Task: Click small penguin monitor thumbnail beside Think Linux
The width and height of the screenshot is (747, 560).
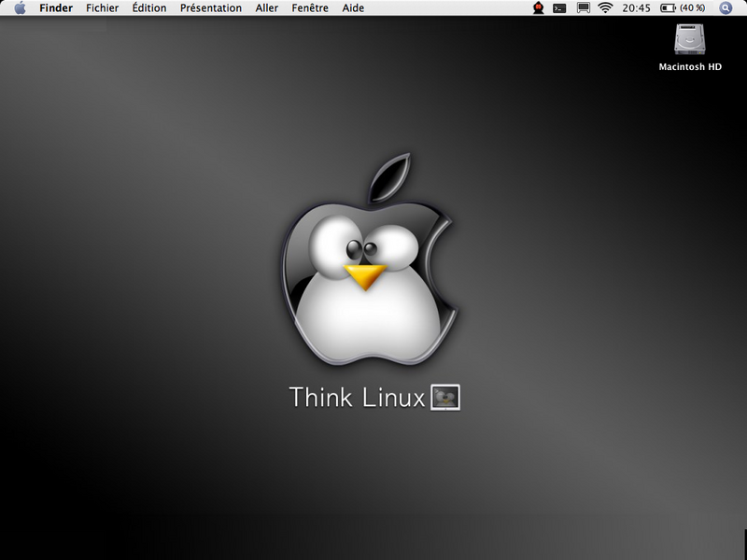Action: (445, 398)
